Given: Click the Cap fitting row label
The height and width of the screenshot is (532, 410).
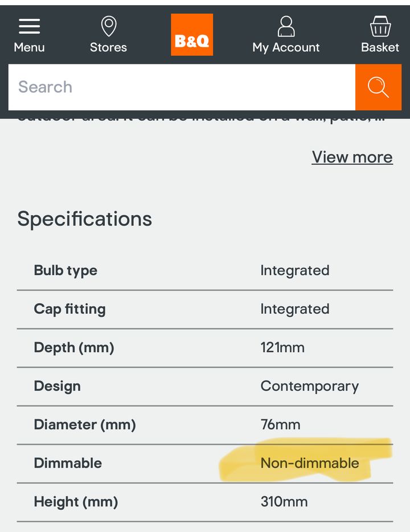Looking at the screenshot, I should [69, 309].
